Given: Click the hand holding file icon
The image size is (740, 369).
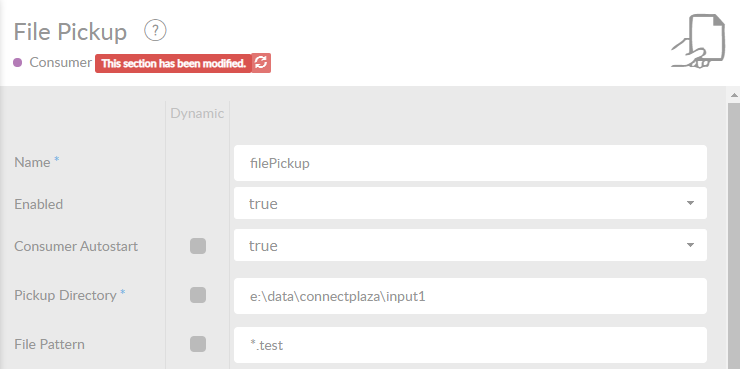Looking at the screenshot, I should (x=698, y=41).
